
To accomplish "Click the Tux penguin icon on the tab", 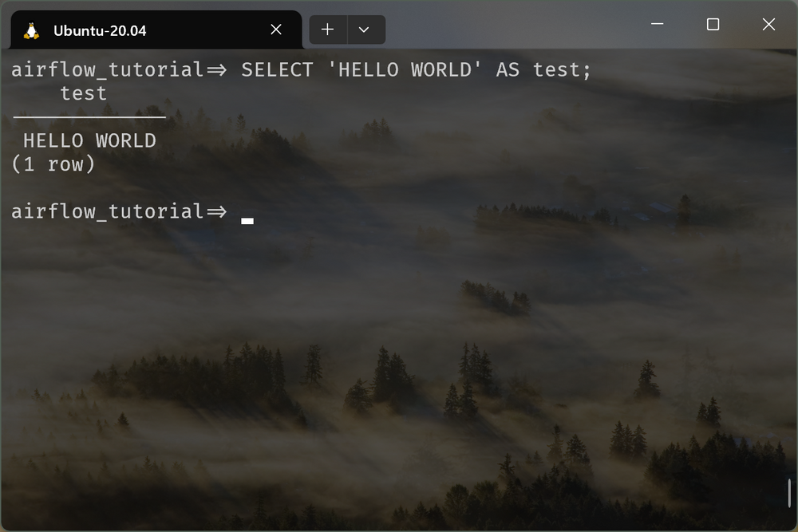I will [x=31, y=29].
